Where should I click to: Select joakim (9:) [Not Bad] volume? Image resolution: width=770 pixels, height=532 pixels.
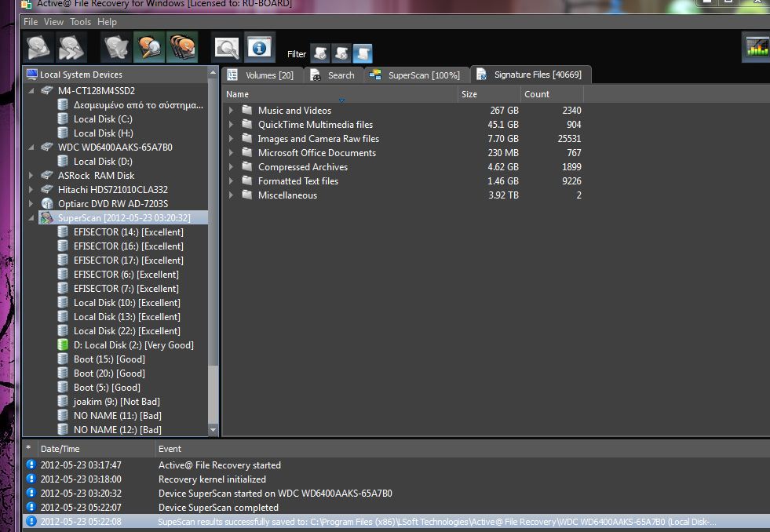click(x=116, y=402)
